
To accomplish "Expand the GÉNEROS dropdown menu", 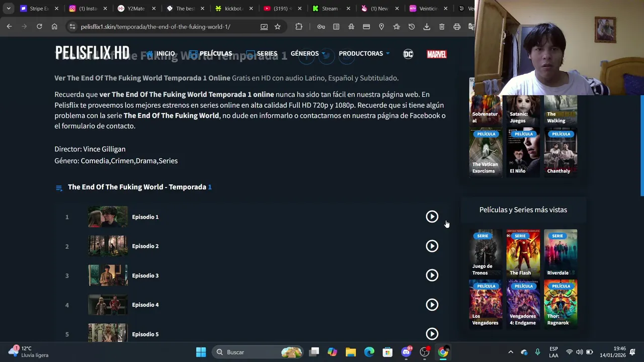I will coord(308,53).
